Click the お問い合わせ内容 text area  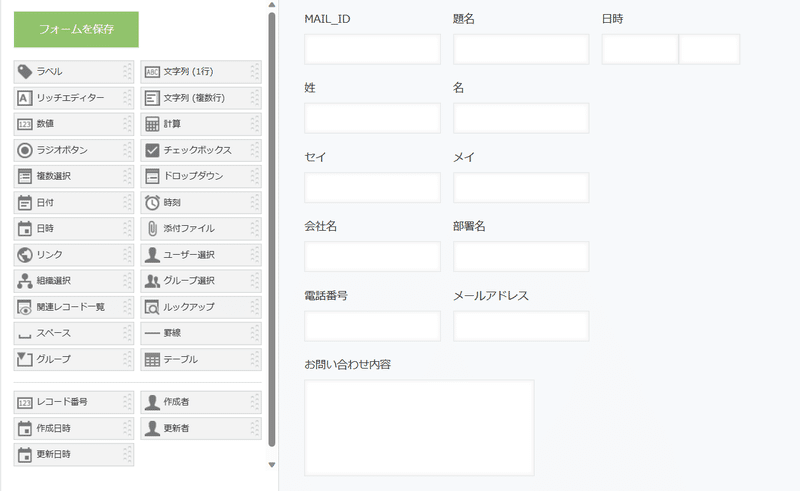(x=419, y=428)
